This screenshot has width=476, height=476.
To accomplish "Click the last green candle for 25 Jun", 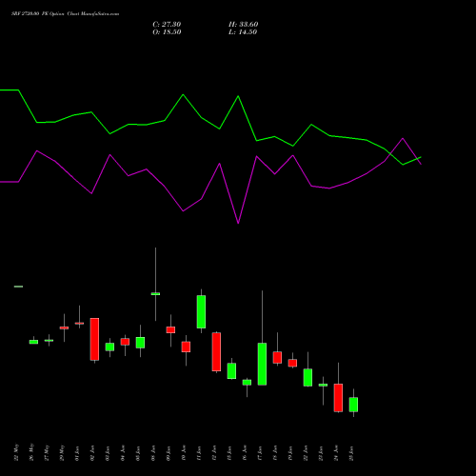I will point(353,405).
